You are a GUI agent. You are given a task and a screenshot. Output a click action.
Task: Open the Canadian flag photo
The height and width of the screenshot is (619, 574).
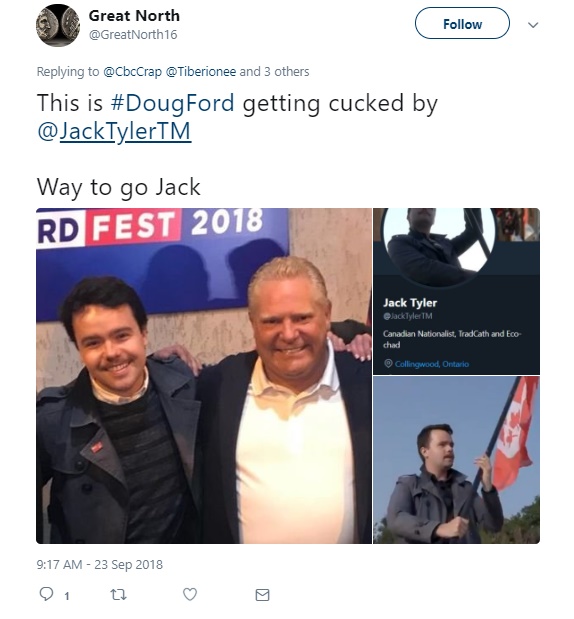point(456,460)
